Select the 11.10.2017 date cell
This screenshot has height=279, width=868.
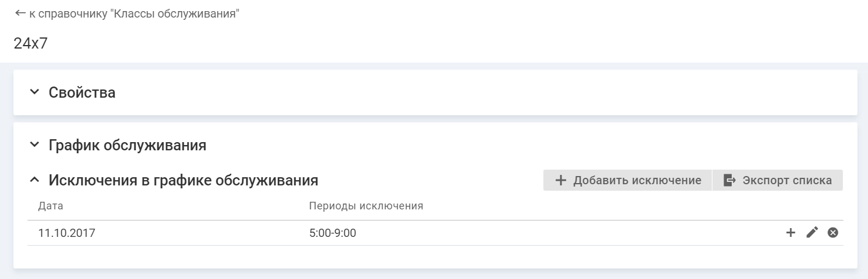[67, 233]
